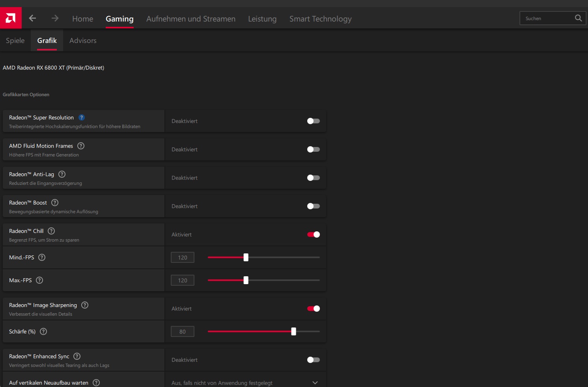Click the Begrenzt FPS, um Strom zu sparen text
The image size is (588, 387).
tap(44, 240)
